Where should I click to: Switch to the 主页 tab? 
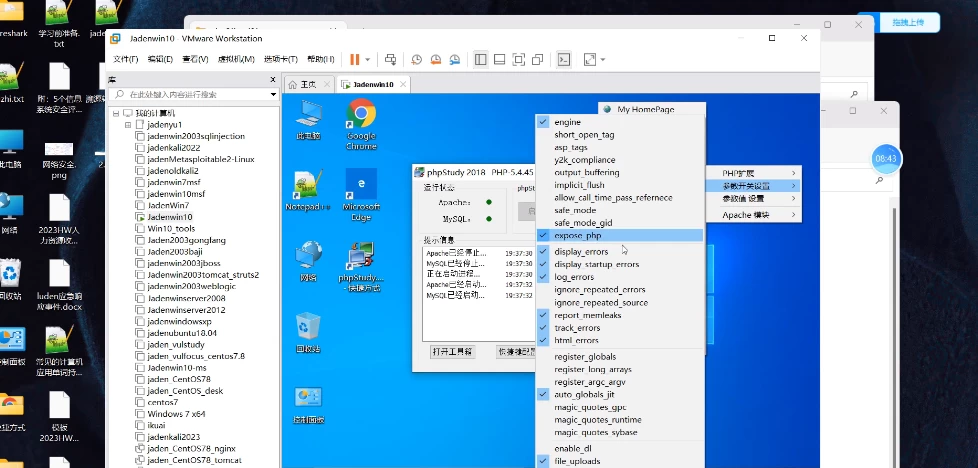306,85
